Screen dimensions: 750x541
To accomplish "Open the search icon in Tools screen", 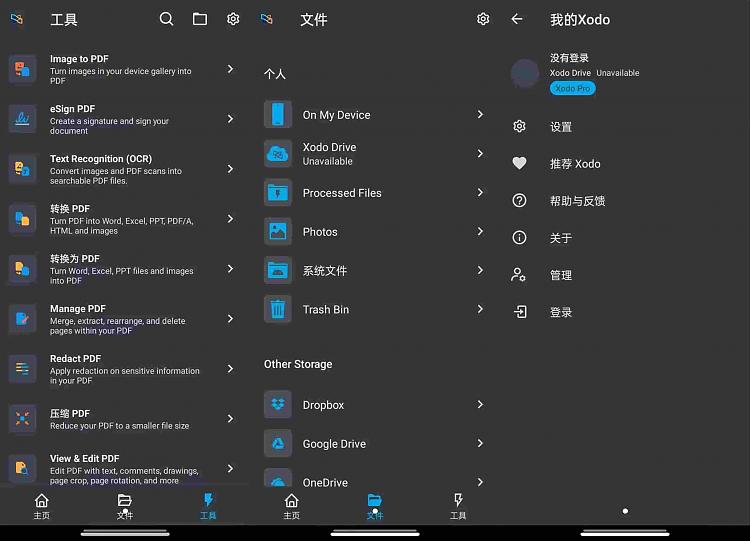I will [166, 19].
